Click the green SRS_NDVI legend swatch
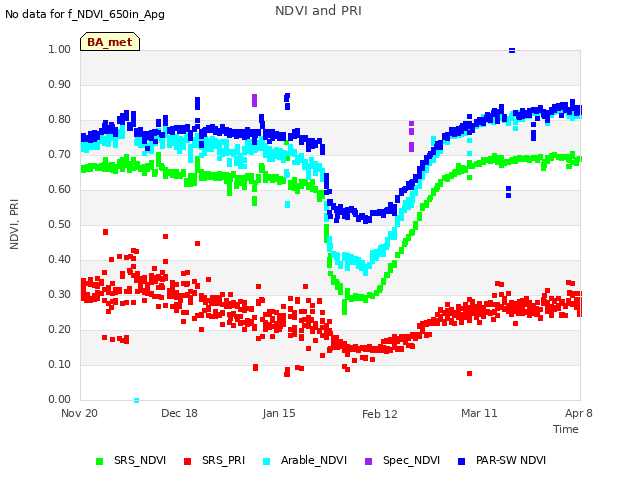The height and width of the screenshot is (480, 640). click(x=99, y=461)
